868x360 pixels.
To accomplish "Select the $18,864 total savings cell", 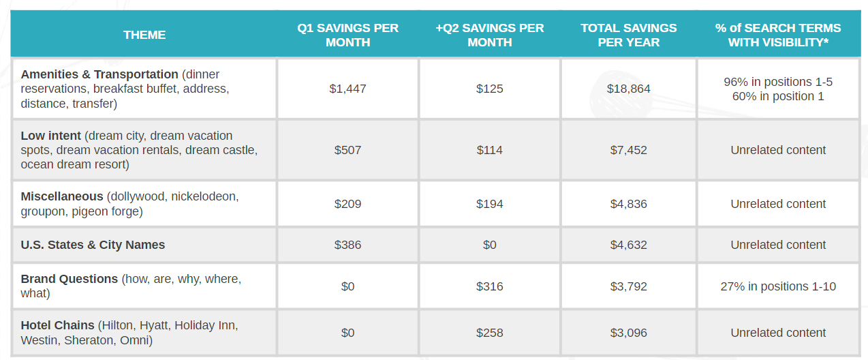I will tap(628, 89).
